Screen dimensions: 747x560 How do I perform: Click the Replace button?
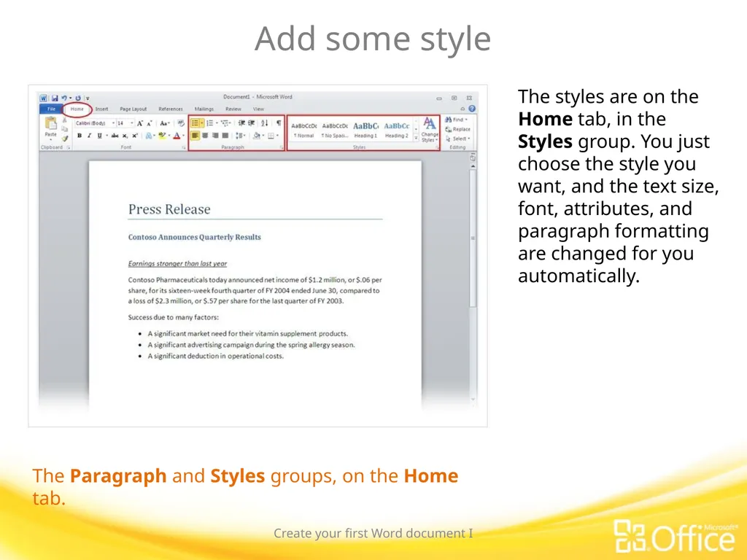click(x=458, y=129)
